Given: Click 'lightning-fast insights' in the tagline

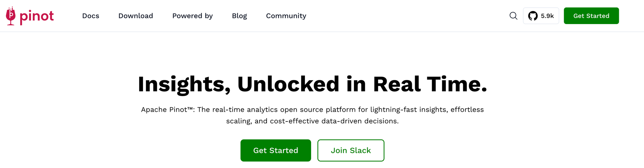Looking at the screenshot, I should 409,110.
